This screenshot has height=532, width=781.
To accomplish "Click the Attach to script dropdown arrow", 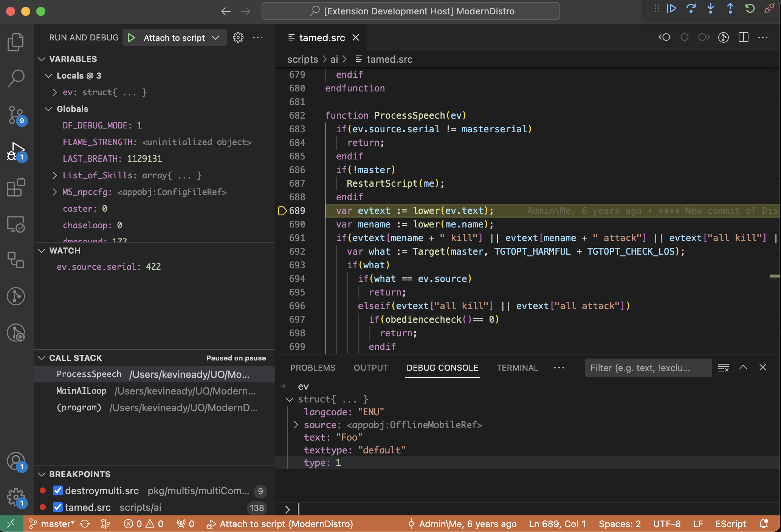I will point(216,37).
